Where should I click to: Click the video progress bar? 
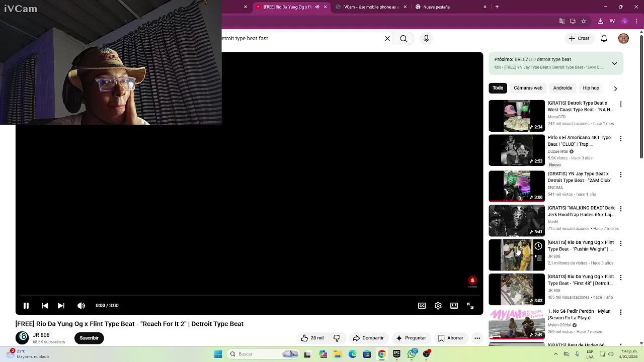(249, 295)
